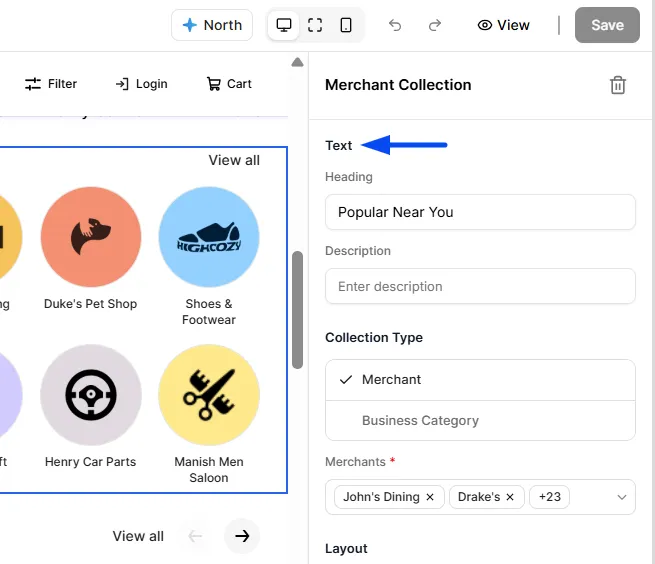Remove Drake's merchant tag
Viewport: 655px width, 564px height.
tap(510, 497)
